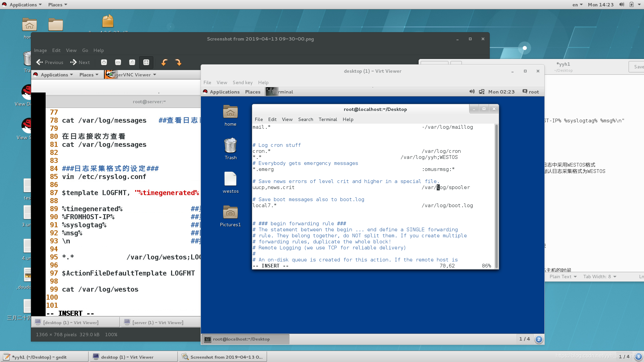
Task: Open Plain Text language dropdown in gedit
Action: (x=563, y=277)
